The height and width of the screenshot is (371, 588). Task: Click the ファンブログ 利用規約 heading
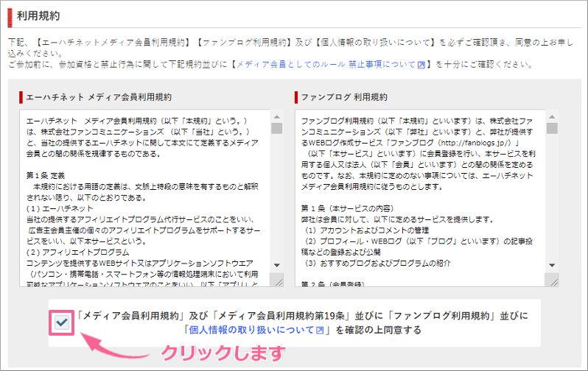click(344, 97)
